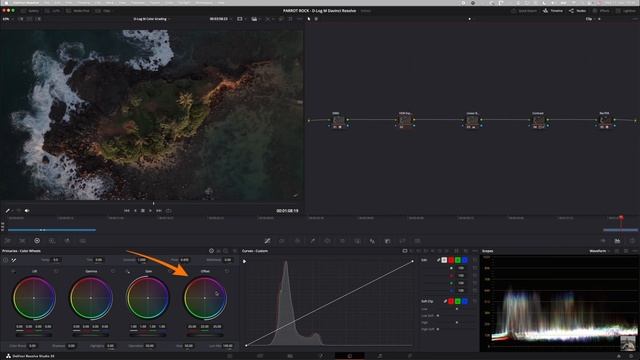Screen dimensions: 640x360
Task: Pick white point next to Gain
Action: (x=127, y=271)
